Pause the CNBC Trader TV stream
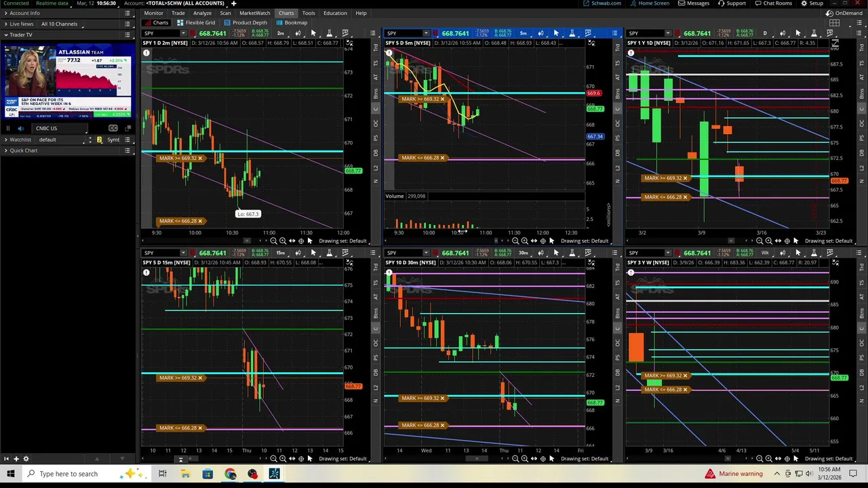The height and width of the screenshot is (488, 868). pos(8,128)
